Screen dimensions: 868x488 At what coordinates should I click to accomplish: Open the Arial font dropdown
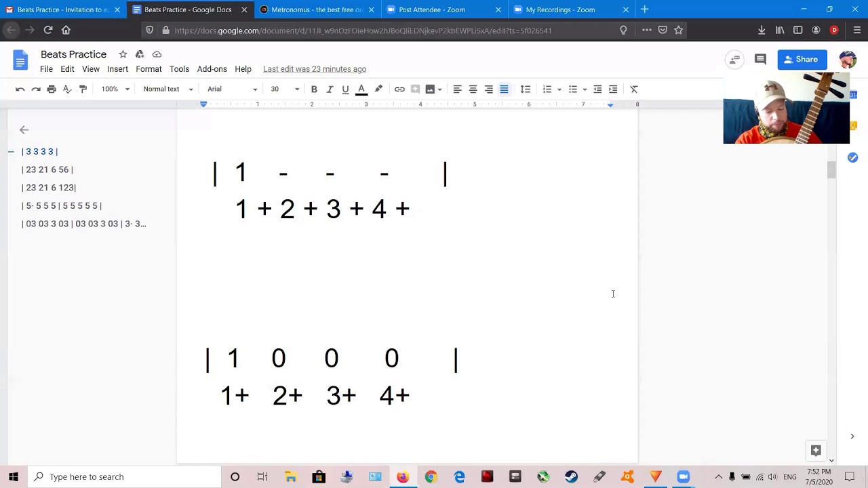pyautogui.click(x=232, y=89)
